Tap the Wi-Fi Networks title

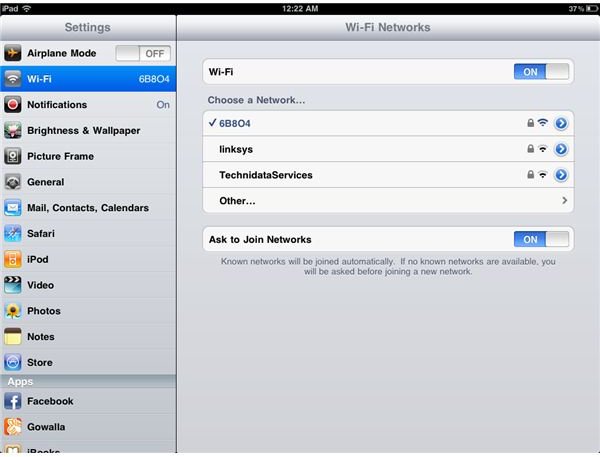coord(388,27)
